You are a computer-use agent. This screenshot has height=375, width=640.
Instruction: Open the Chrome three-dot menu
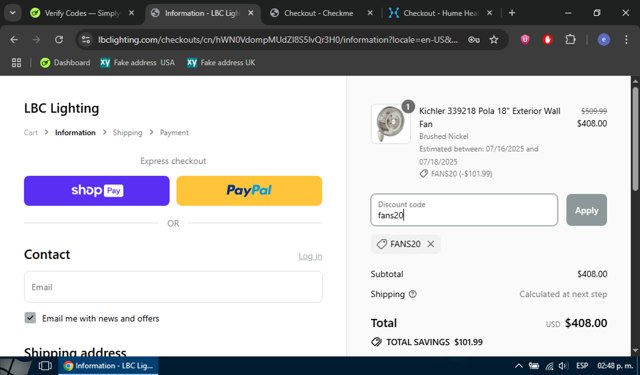[626, 40]
